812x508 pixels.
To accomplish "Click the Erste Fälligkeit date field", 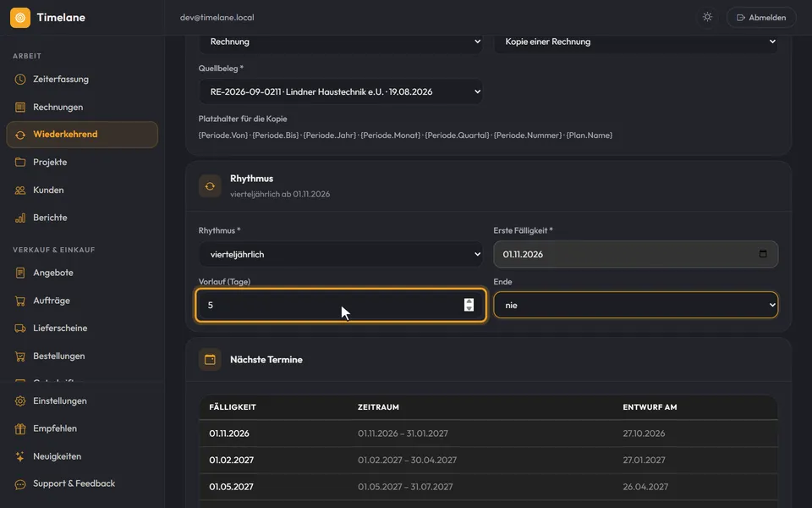I will pyautogui.click(x=636, y=255).
